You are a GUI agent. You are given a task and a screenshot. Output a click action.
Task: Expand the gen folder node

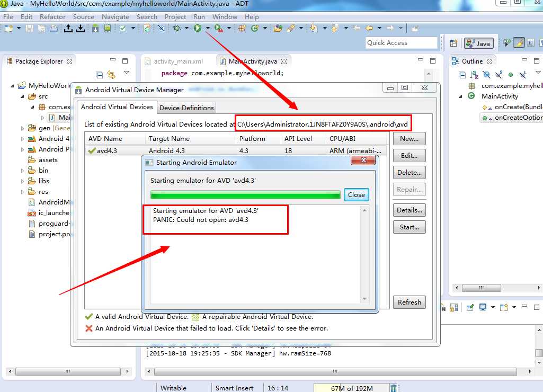click(x=22, y=128)
